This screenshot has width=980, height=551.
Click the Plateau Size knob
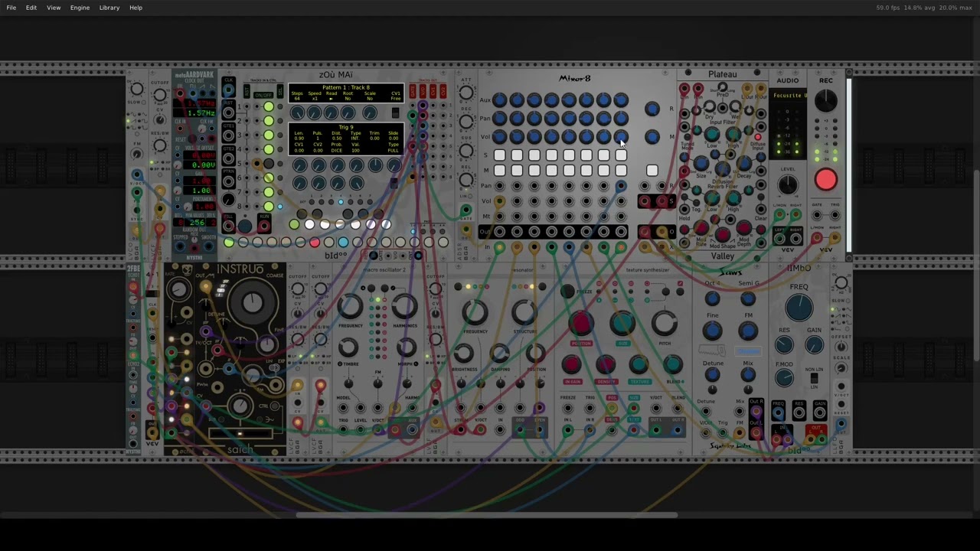(701, 163)
